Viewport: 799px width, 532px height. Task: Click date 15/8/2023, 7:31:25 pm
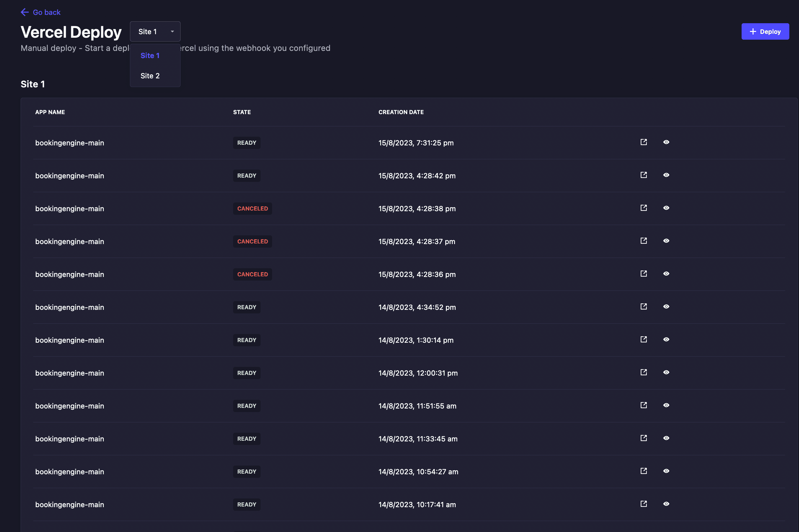[416, 143]
